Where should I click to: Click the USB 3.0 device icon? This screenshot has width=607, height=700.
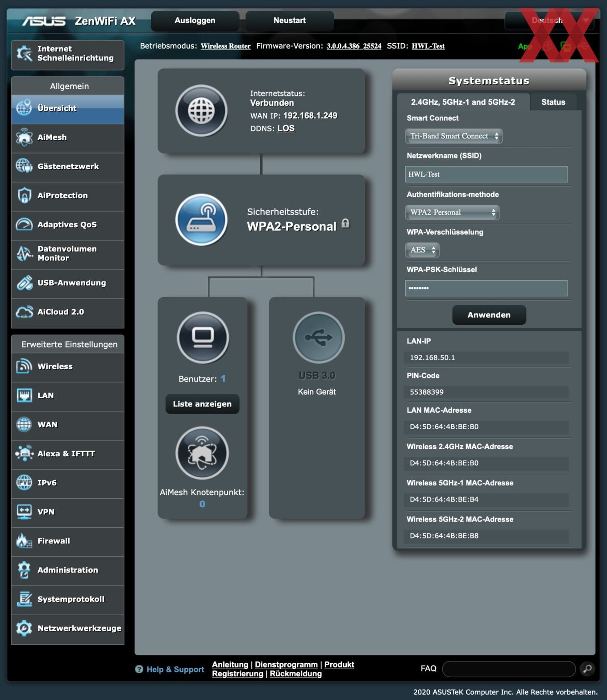click(x=319, y=337)
